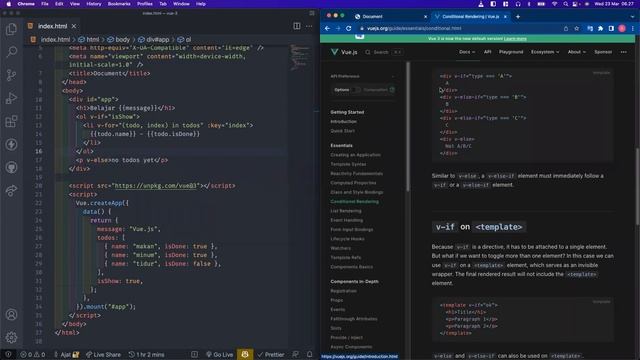The width and height of the screenshot is (640, 360).
Task: Switch to the Conditional Rendering Vue.js tab
Action: [471, 16]
